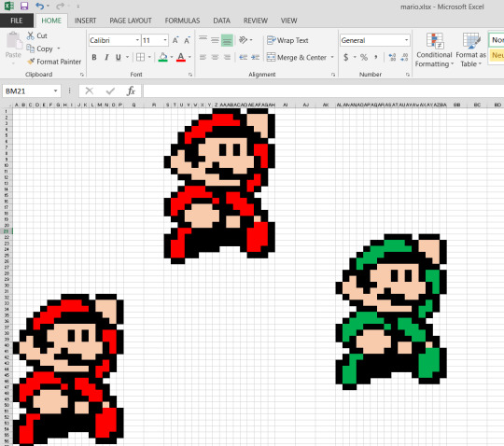The image size is (504, 446).
Task: Open the font size dropdown arrow
Action: [x=165, y=40]
